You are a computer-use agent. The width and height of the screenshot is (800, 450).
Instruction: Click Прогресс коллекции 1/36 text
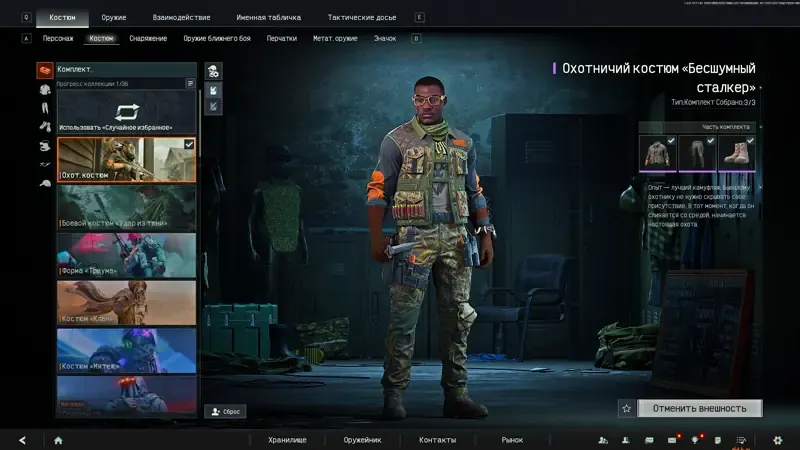coord(92,84)
